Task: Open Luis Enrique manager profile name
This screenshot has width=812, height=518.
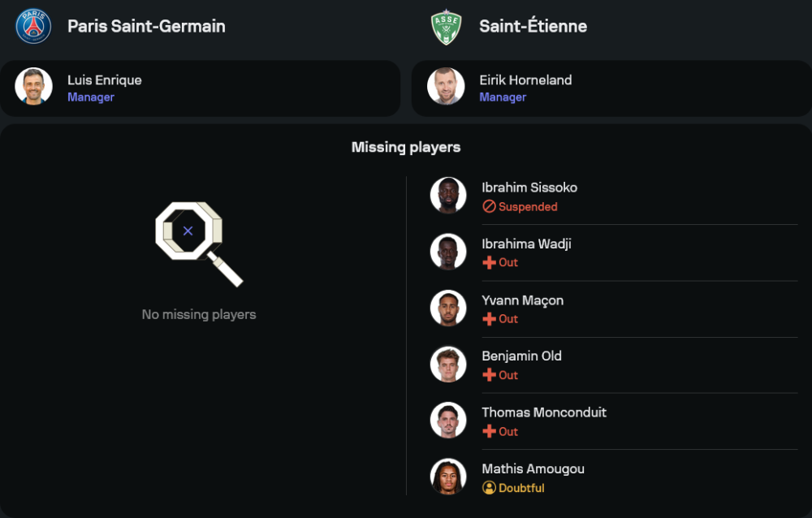Action: click(105, 80)
